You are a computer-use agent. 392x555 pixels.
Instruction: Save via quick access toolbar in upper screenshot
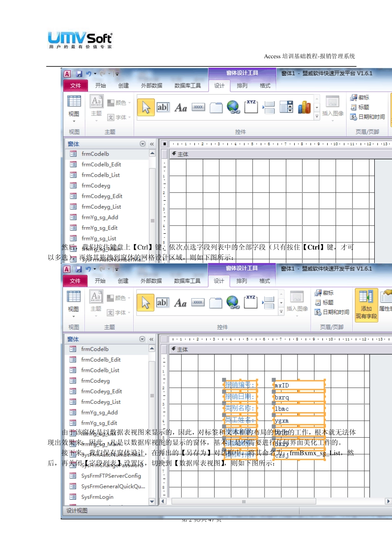[x=79, y=74]
